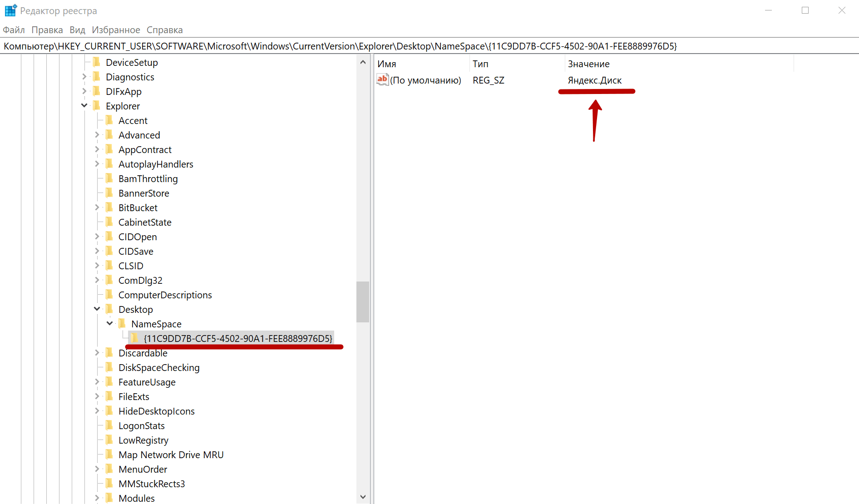Click the Accent folder icon
The image size is (859, 504).
click(x=109, y=120)
